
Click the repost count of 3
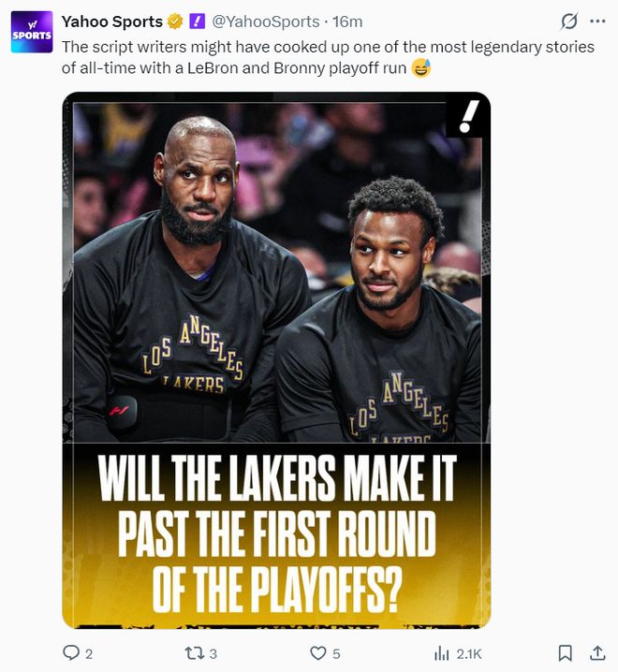[x=213, y=654]
